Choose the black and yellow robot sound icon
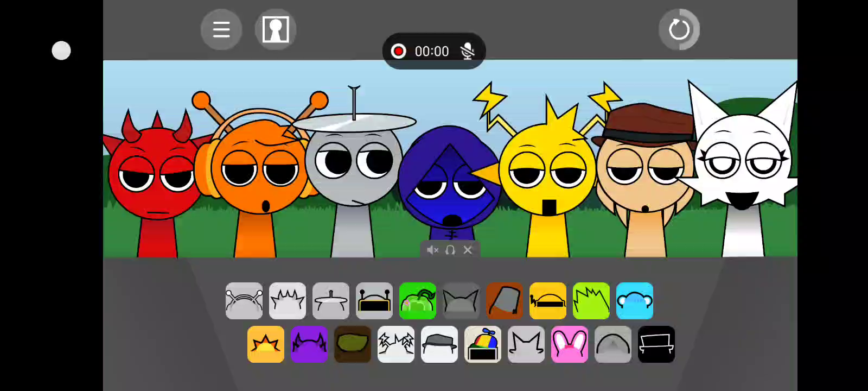Viewport: 868px width, 391px height. (374, 301)
